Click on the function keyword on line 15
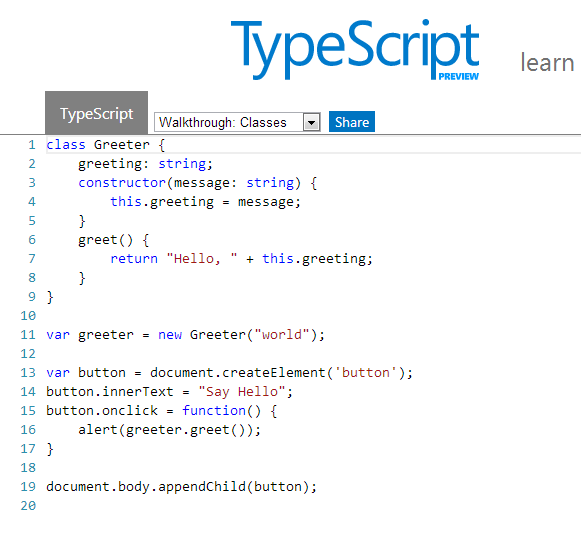The width and height of the screenshot is (581, 557). coord(214,411)
